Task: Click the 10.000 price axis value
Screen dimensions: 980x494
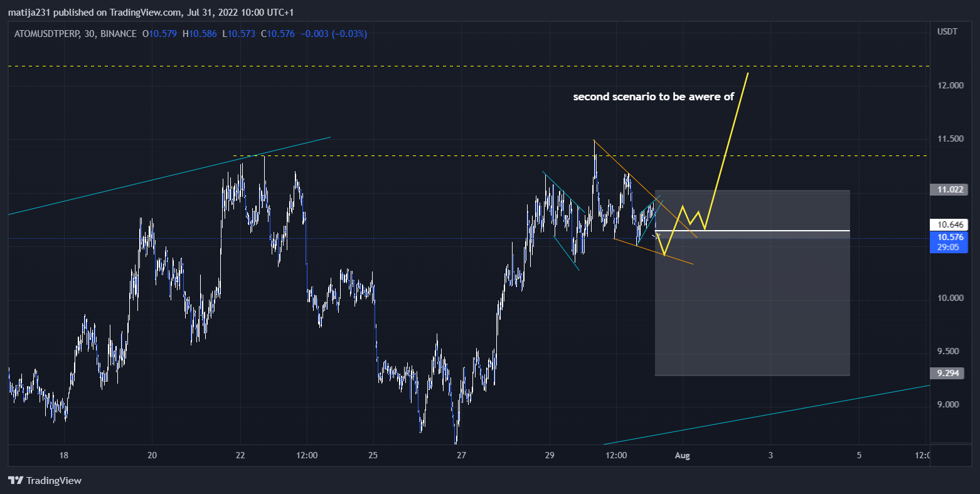Action: click(x=950, y=298)
